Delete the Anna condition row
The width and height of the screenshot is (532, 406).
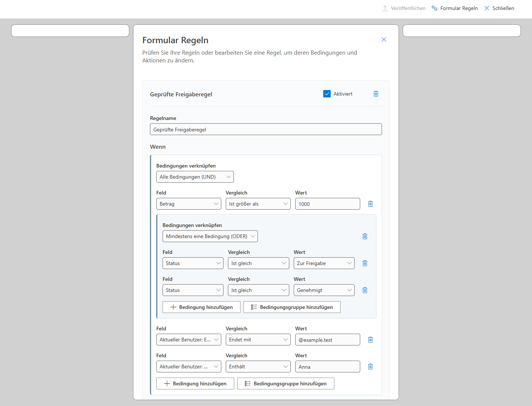pyautogui.click(x=370, y=367)
